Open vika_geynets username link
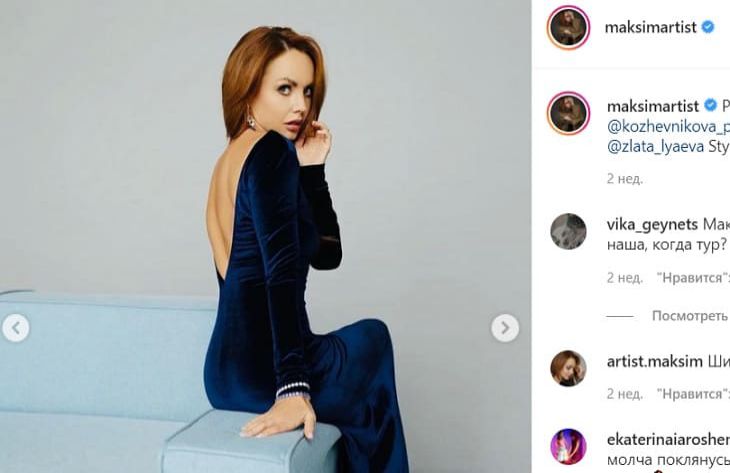730x473 pixels. [x=652, y=224]
